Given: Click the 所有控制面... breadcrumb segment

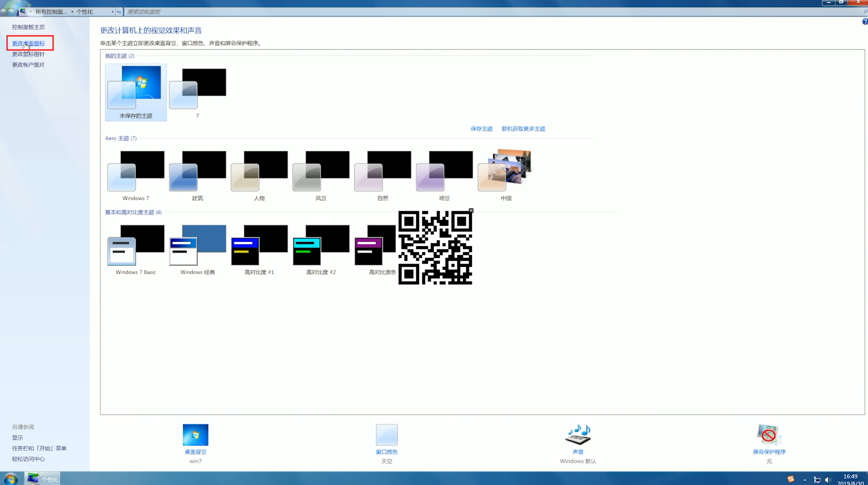Looking at the screenshot, I should [51, 12].
